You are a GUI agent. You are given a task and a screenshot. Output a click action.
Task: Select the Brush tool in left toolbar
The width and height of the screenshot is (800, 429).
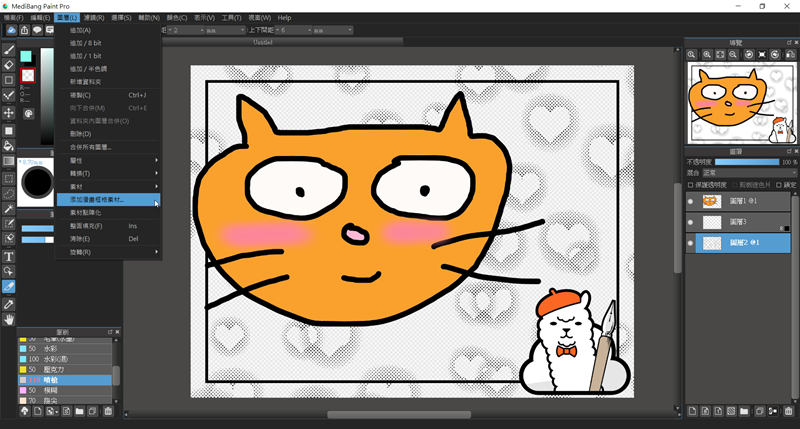click(9, 49)
